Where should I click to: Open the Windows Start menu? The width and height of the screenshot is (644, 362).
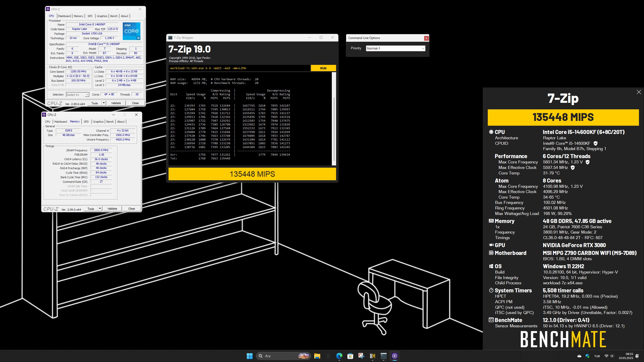250,356
